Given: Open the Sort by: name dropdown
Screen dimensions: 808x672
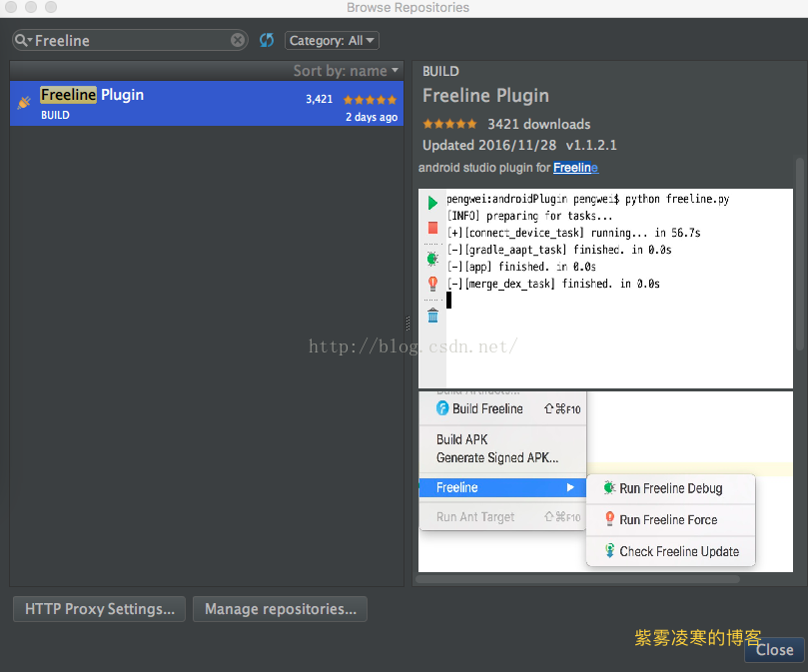Looking at the screenshot, I should pyautogui.click(x=346, y=71).
